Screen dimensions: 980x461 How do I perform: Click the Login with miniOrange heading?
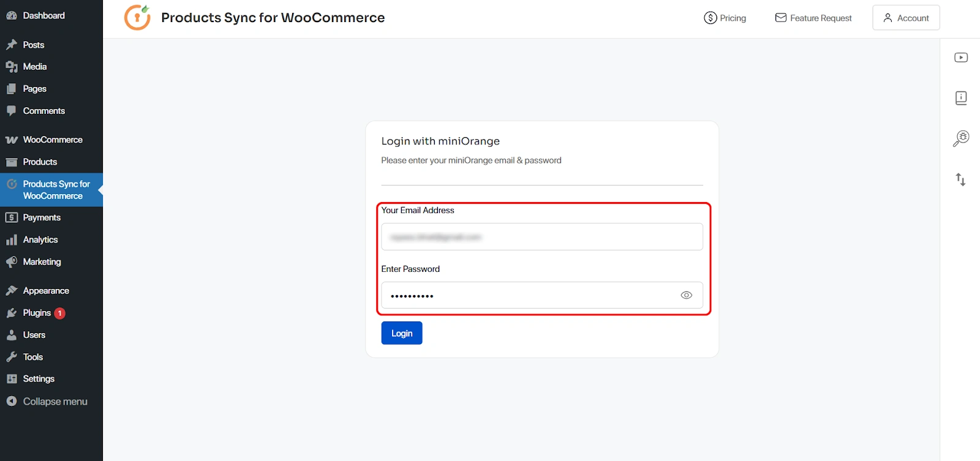coord(440,141)
